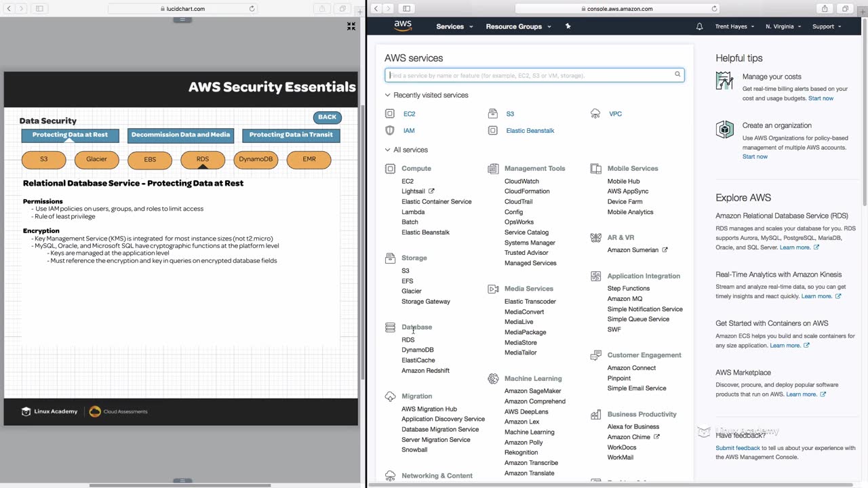
Task: Click the Application Integration category icon
Action: click(595, 276)
